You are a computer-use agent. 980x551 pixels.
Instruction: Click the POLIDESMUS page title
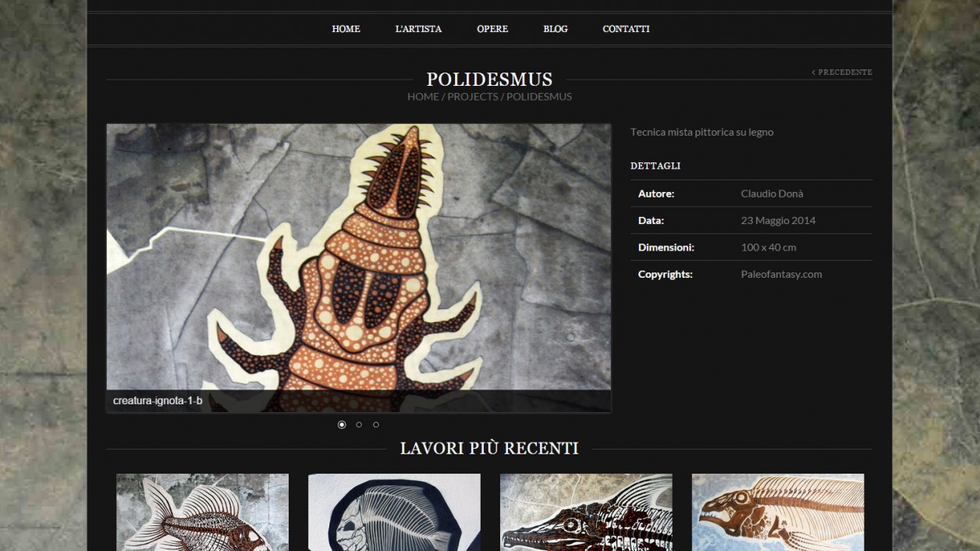[x=489, y=80]
